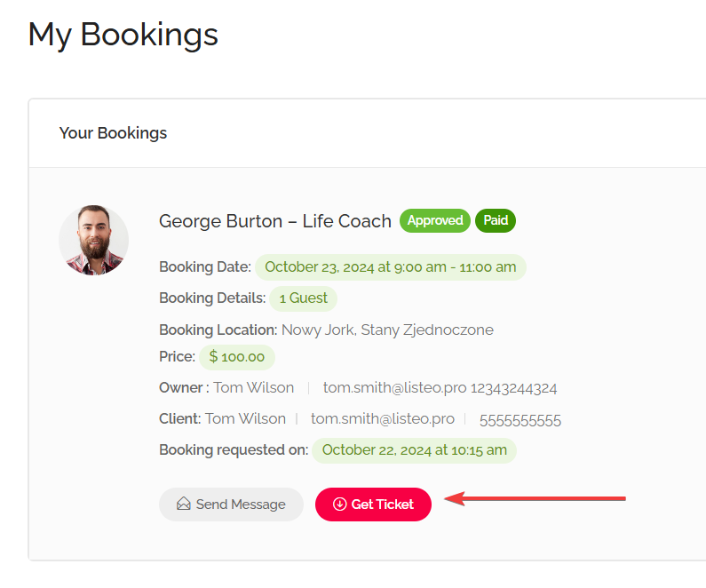Click the envelope icon in Send Message
706x588 pixels.
coord(184,505)
